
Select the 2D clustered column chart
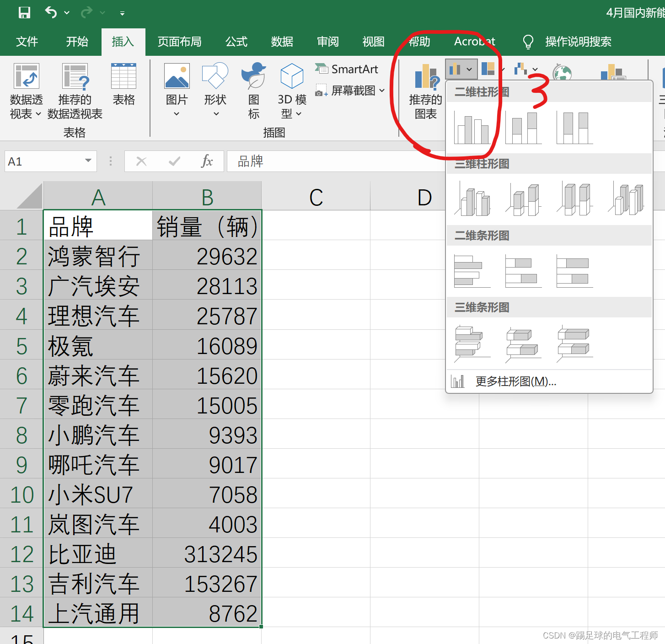pos(472,128)
